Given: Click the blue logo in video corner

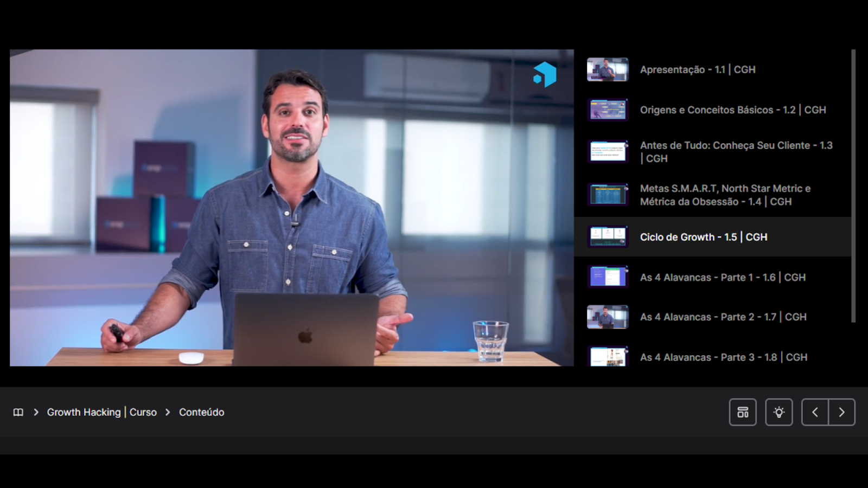Looking at the screenshot, I should pos(545,74).
